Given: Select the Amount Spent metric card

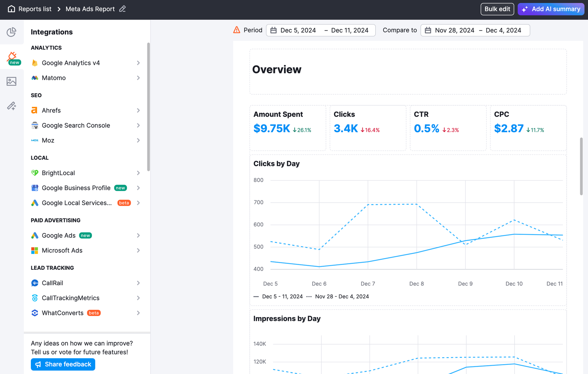Looking at the screenshot, I should tap(288, 128).
